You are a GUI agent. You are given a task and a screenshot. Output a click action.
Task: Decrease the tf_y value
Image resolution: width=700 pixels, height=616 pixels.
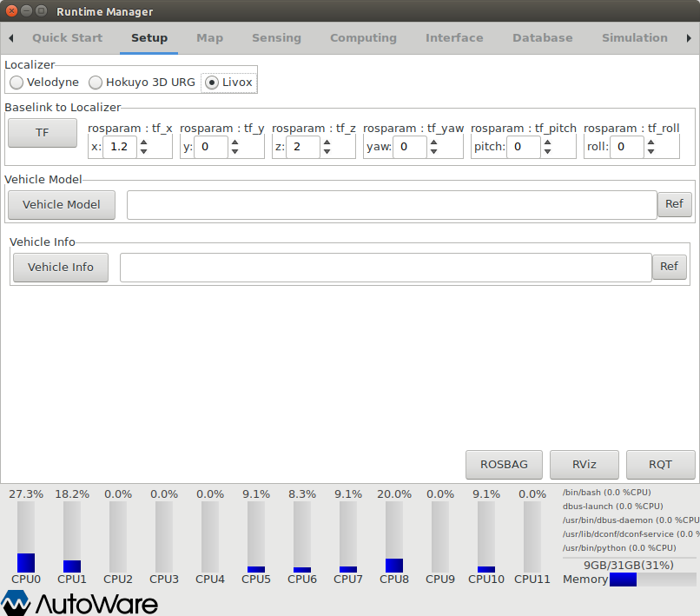pyautogui.click(x=234, y=151)
